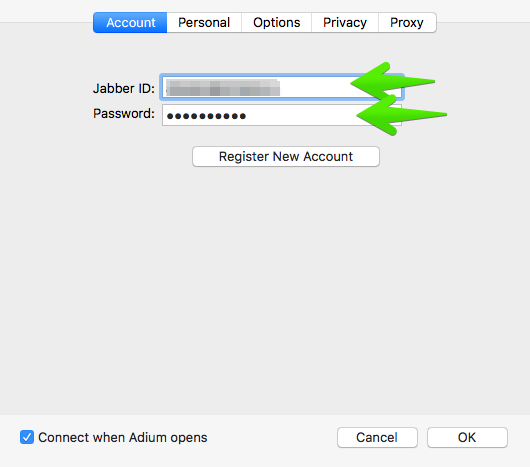Focus the Jabber ID text field

[282, 88]
